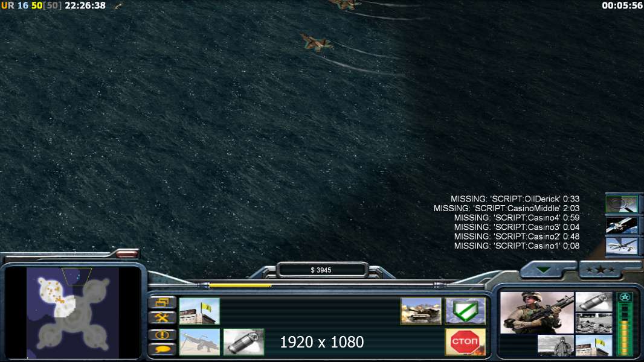This screenshot has width=644, height=362.
Task: Activate the sweep-beam general power shortcut
Action: tap(622, 204)
